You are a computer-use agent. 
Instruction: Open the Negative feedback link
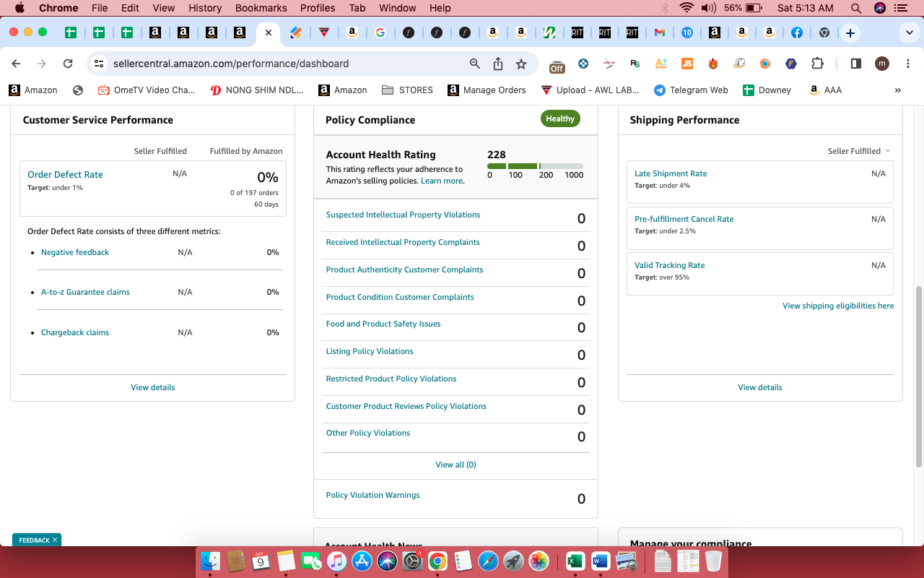click(75, 252)
